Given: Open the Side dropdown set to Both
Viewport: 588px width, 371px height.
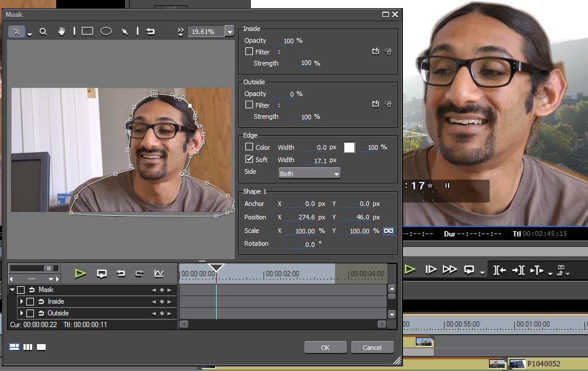Looking at the screenshot, I should tap(309, 174).
